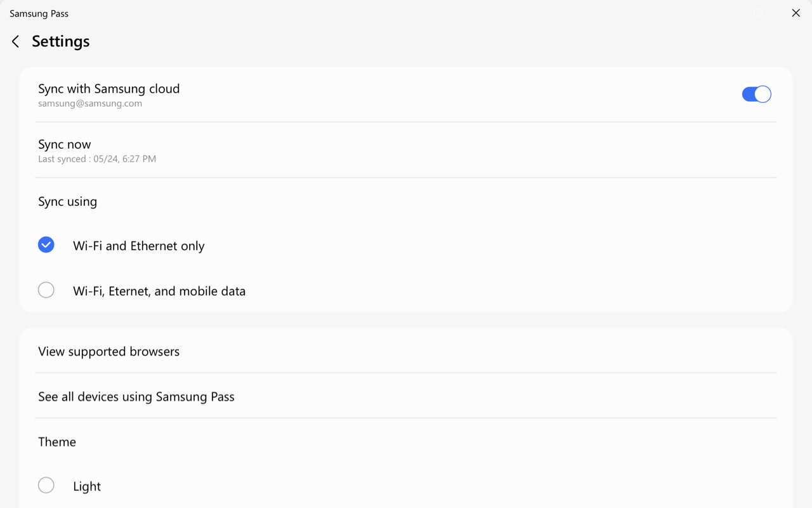Click the Sync using section heading

(x=67, y=202)
